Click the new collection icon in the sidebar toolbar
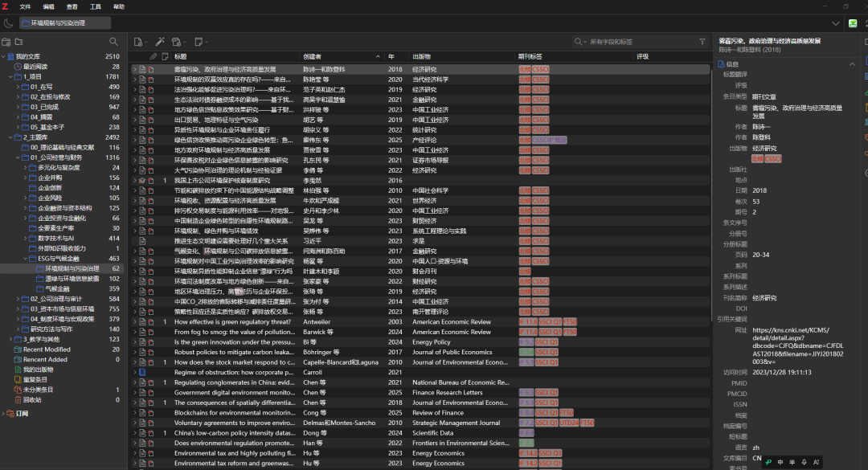Viewport: 868px width, 470px height. (x=6, y=42)
